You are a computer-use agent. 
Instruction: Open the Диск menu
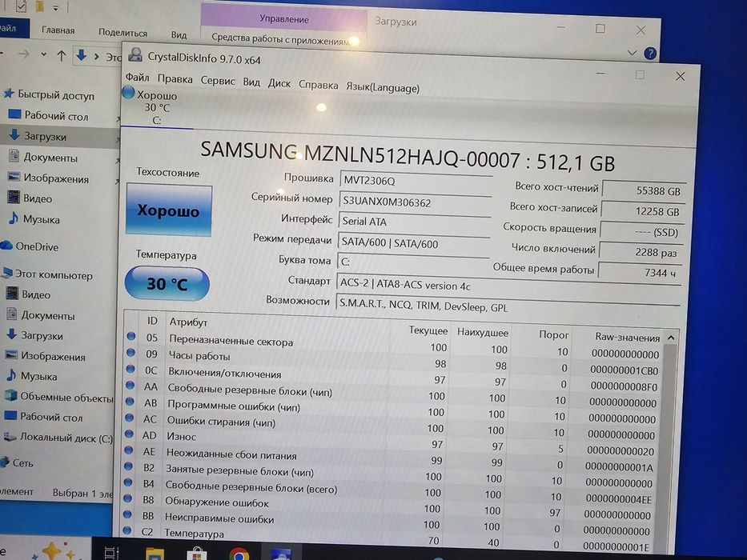(279, 84)
